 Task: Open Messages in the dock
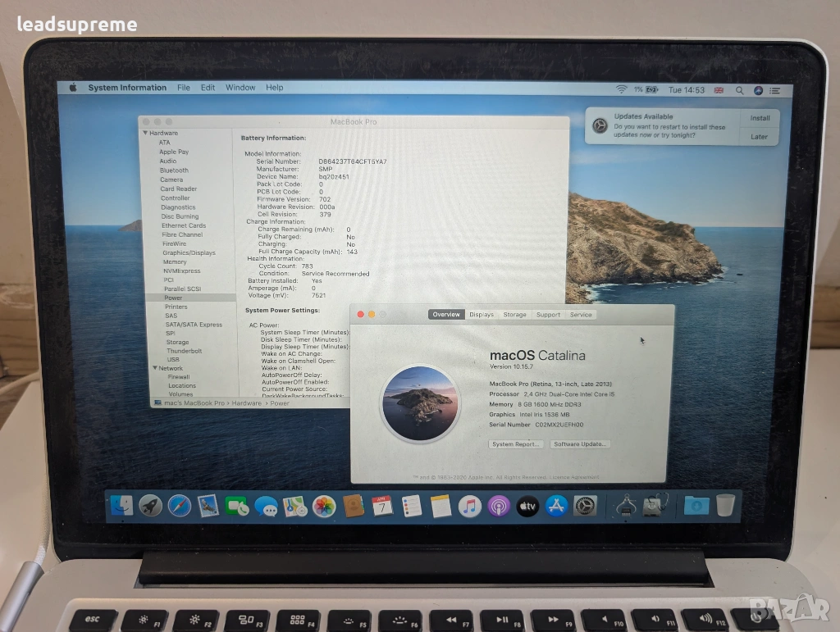tap(266, 507)
